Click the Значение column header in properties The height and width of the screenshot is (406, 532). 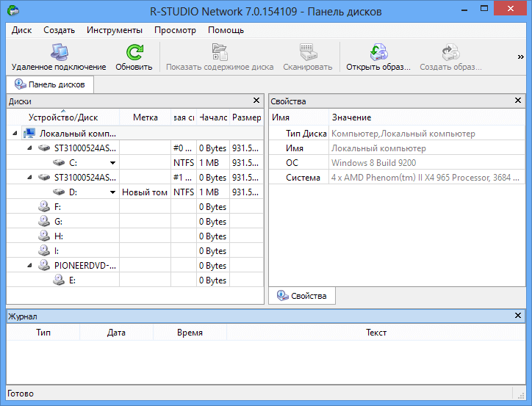pyautogui.click(x=427, y=117)
